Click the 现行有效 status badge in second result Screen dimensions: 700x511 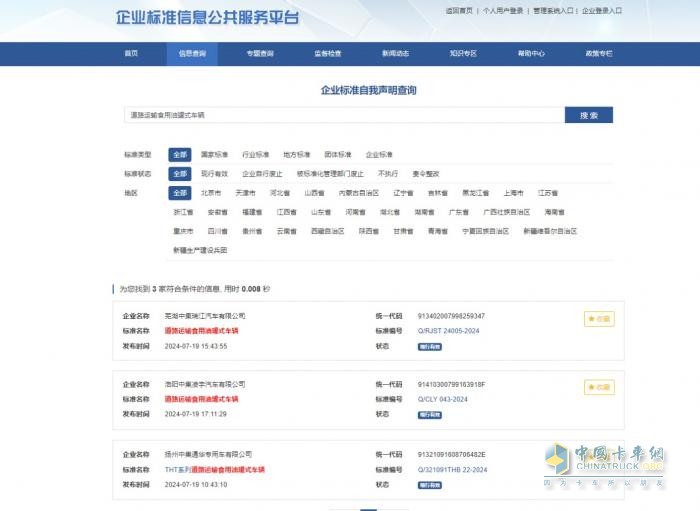(429, 414)
